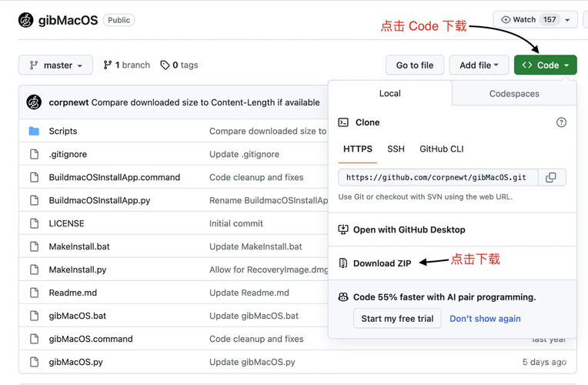Open the 0 tags link

coord(179,65)
